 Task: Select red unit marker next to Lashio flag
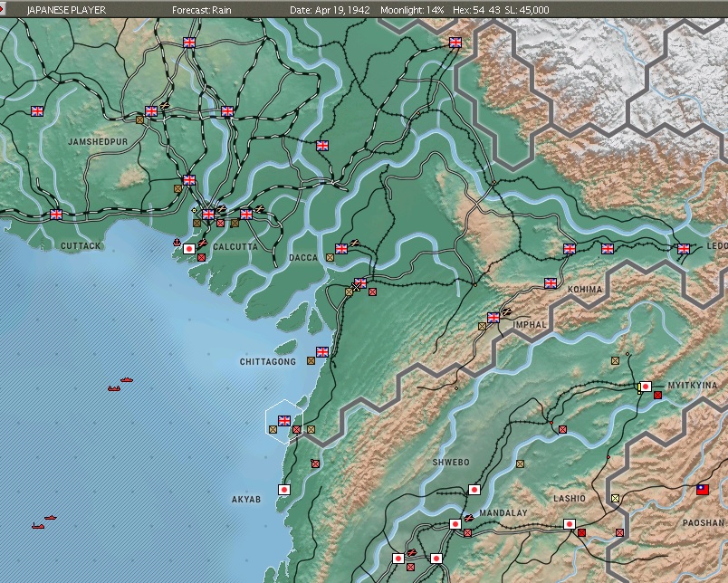pyautogui.click(x=581, y=533)
